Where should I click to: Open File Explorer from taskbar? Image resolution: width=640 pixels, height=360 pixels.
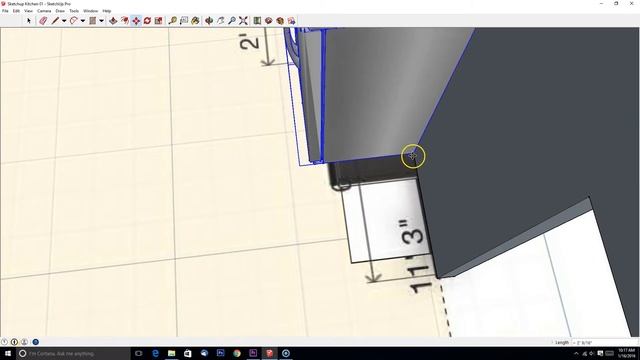171,353
